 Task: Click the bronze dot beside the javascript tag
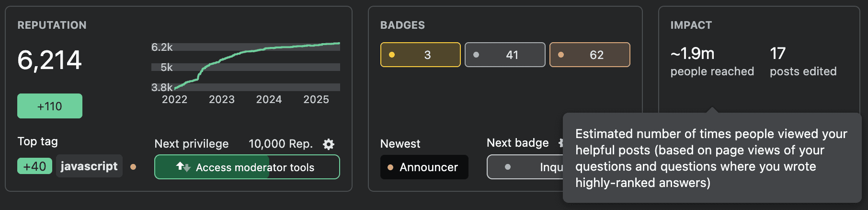tap(133, 167)
